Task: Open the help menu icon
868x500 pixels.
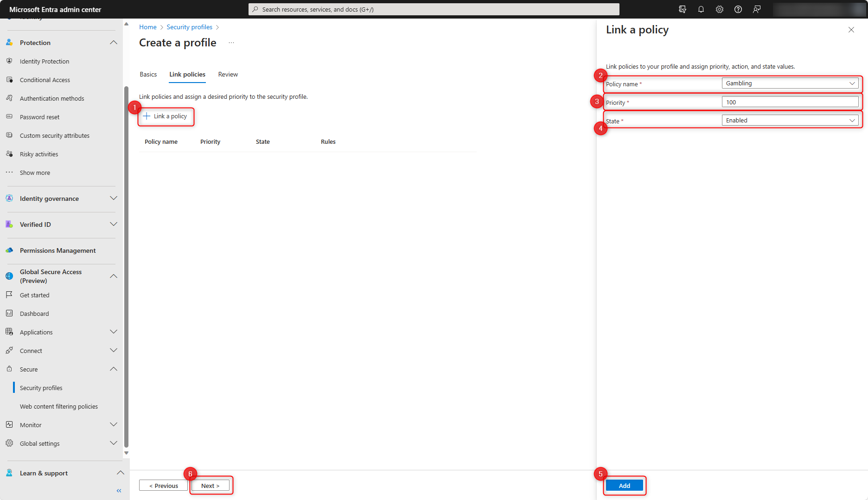Action: tap(738, 9)
